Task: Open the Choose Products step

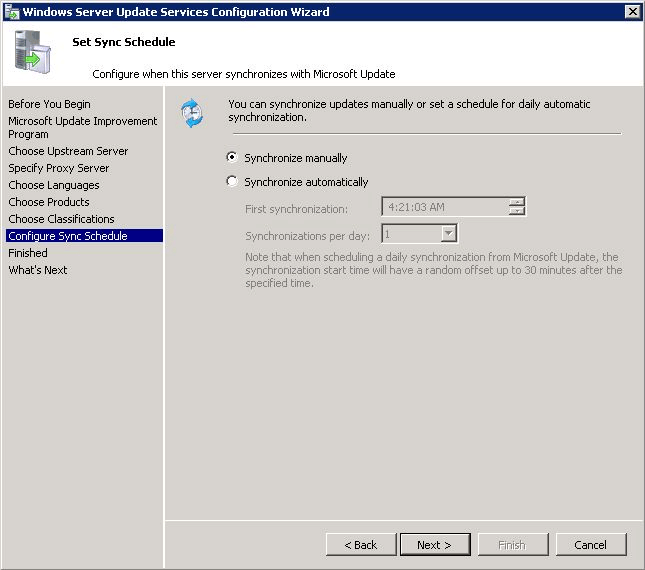Action: pos(49,202)
